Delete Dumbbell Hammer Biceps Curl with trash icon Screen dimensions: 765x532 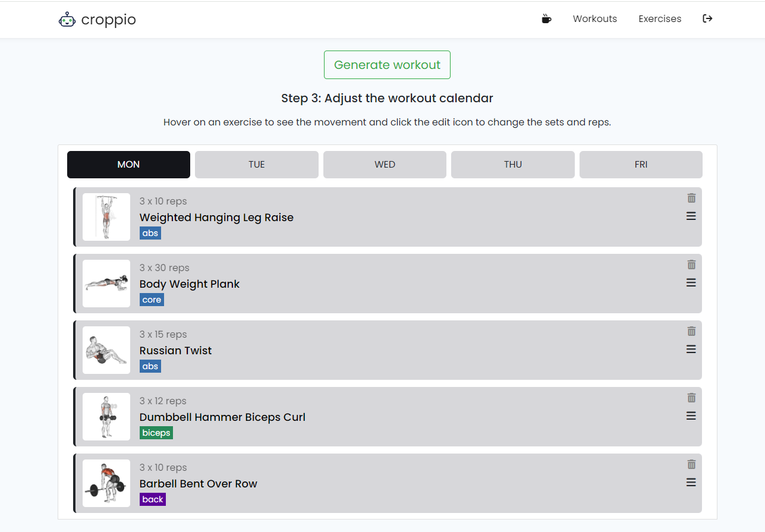691,398
